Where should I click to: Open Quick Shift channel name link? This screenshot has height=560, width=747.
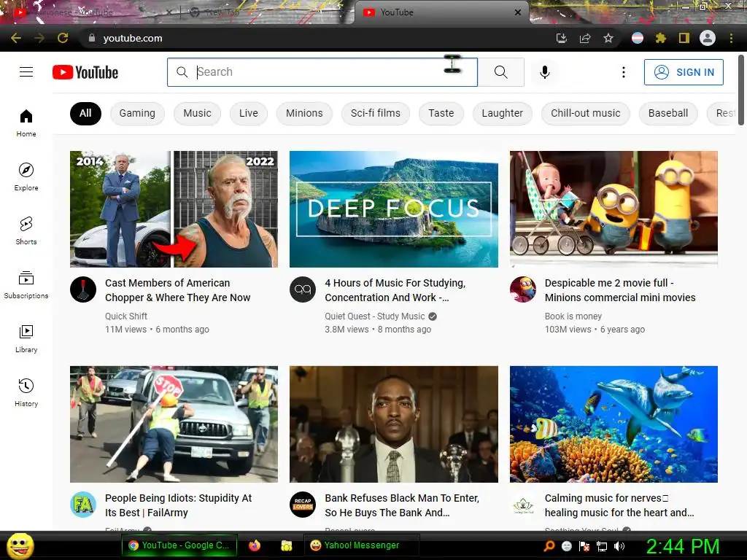pos(126,316)
